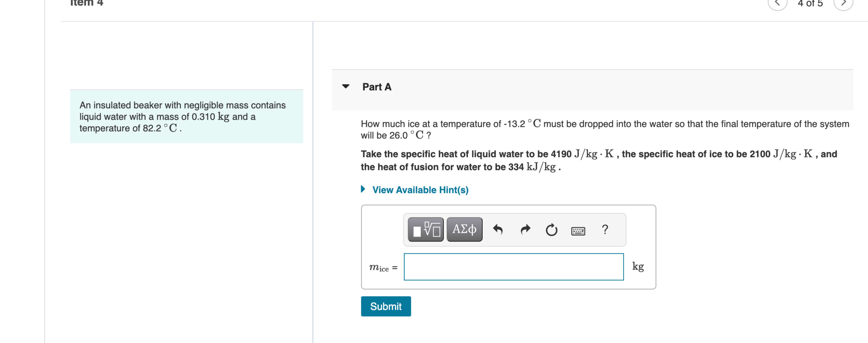This screenshot has width=868, height=343.
Task: Click the Part A heading
Action: [377, 87]
